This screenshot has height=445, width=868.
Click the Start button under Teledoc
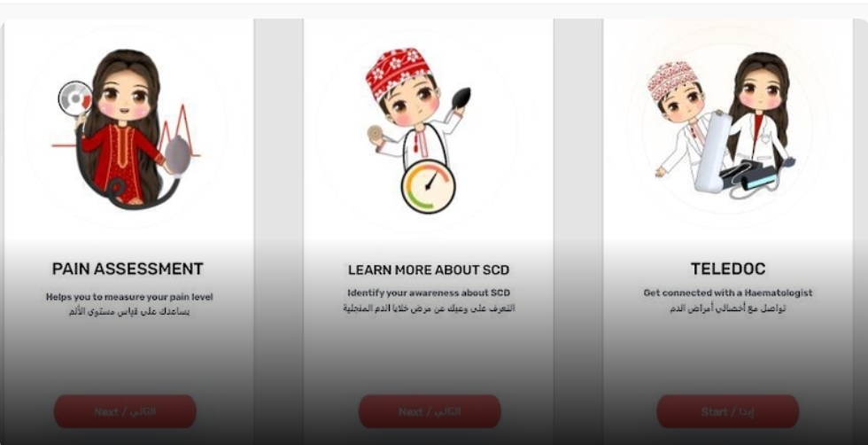[x=727, y=411]
